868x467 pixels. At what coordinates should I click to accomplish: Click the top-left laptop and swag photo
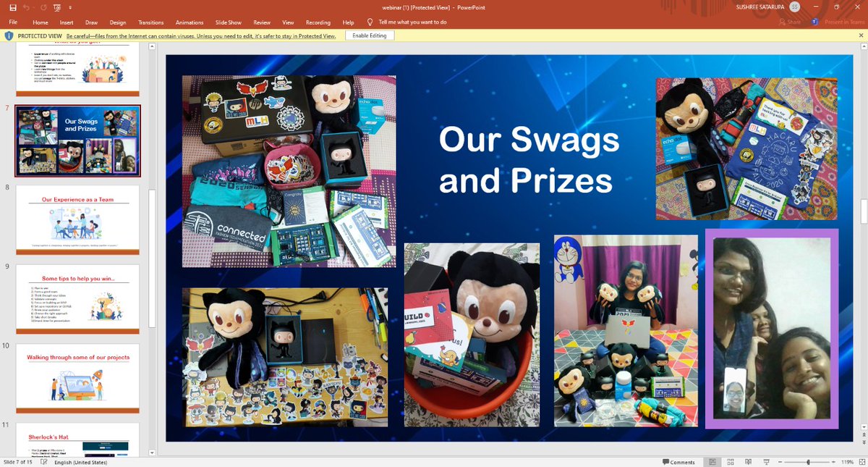pos(289,171)
